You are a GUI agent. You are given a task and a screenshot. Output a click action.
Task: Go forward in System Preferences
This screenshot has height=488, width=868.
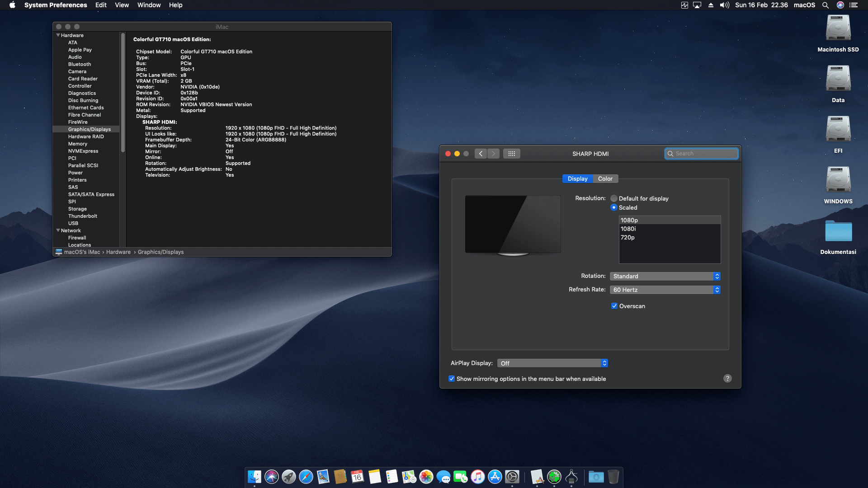[x=493, y=154]
